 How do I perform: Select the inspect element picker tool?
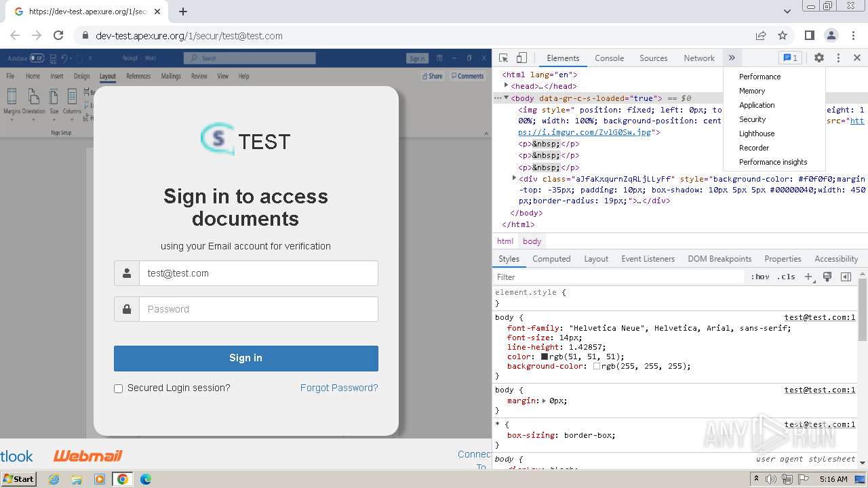pyautogui.click(x=503, y=58)
